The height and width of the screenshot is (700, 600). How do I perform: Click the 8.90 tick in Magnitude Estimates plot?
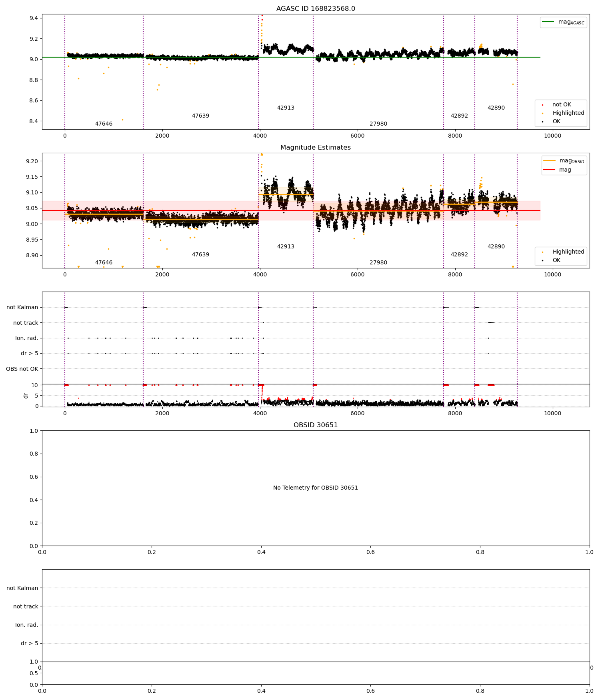point(32,256)
